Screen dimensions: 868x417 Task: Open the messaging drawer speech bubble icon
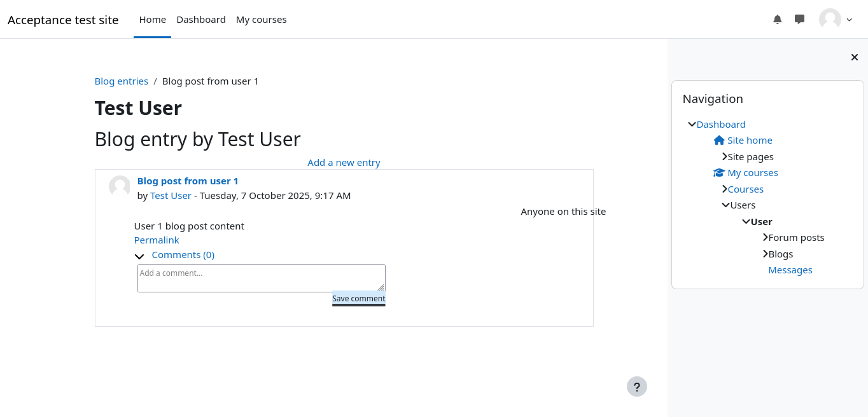(x=799, y=19)
